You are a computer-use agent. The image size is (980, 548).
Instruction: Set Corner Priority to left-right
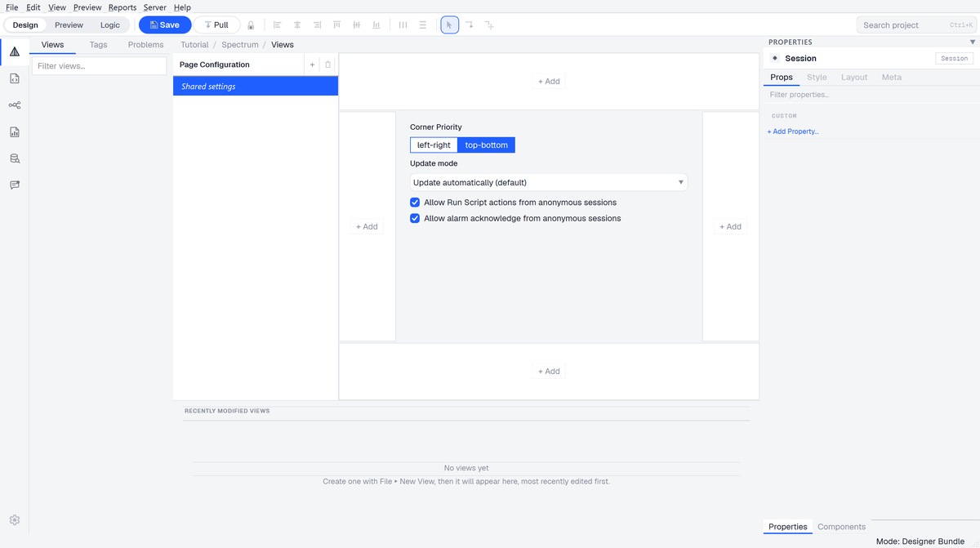[x=434, y=145]
